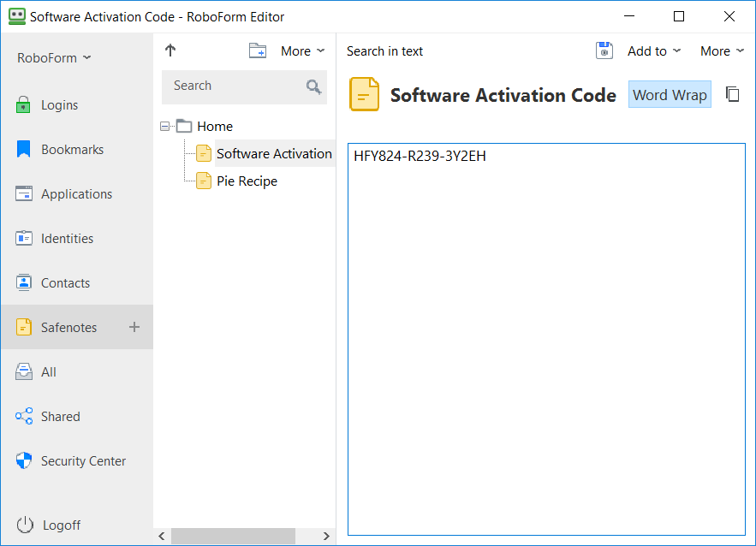Image resolution: width=756 pixels, height=546 pixels.
Task: Open the Add to dropdown
Action: click(x=654, y=51)
